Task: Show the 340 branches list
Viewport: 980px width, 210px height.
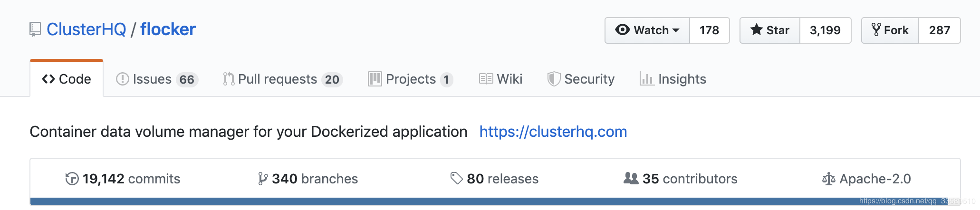Action: click(307, 179)
